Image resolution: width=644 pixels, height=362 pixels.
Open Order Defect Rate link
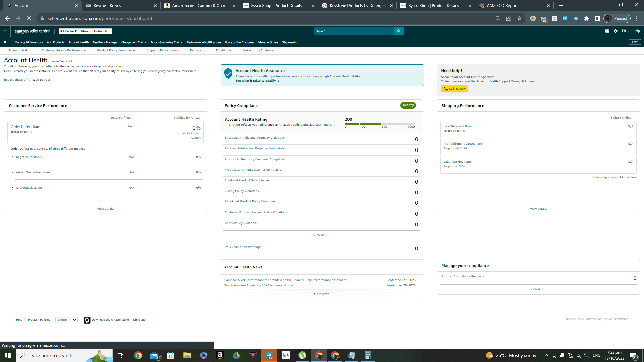tap(25, 127)
